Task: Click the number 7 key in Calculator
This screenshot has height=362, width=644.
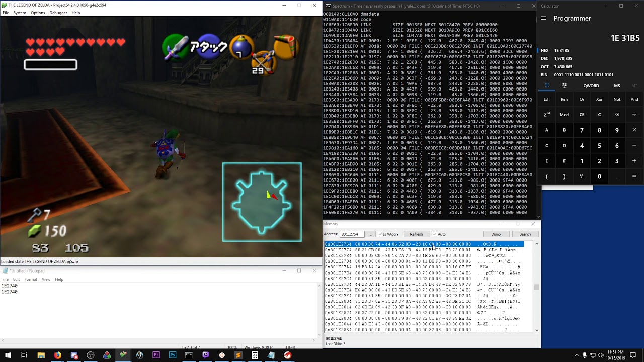Action: 582,130
